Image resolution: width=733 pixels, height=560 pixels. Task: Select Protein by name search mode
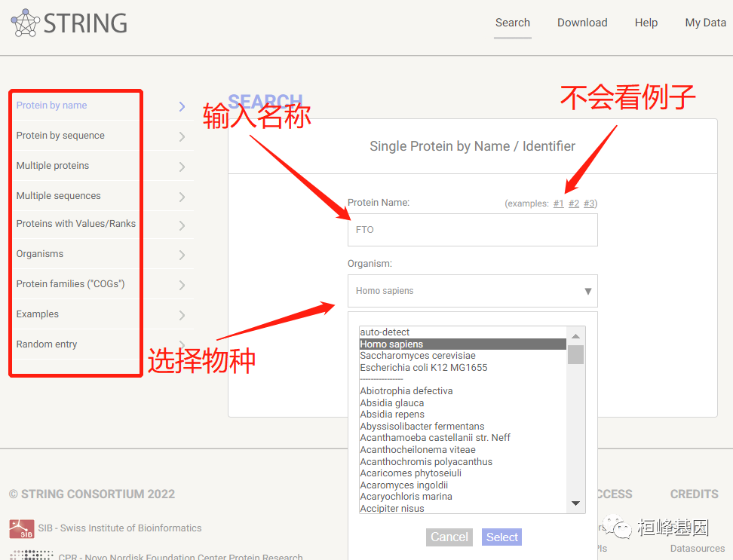tap(51, 105)
